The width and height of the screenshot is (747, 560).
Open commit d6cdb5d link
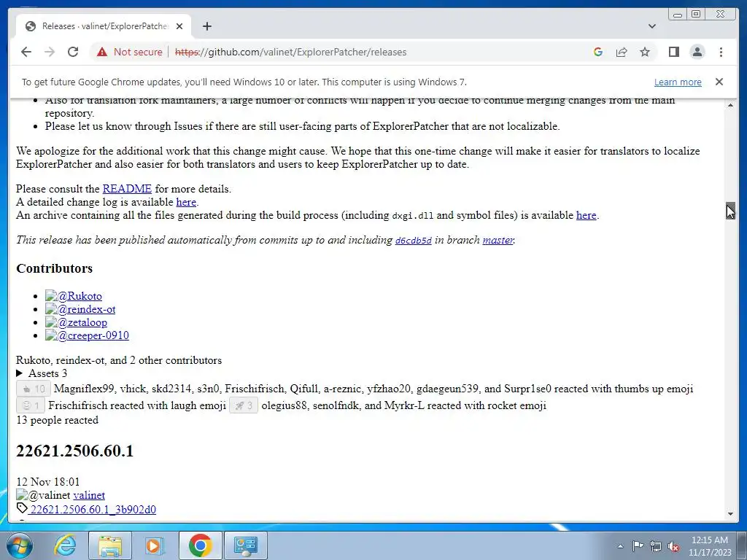(x=413, y=241)
